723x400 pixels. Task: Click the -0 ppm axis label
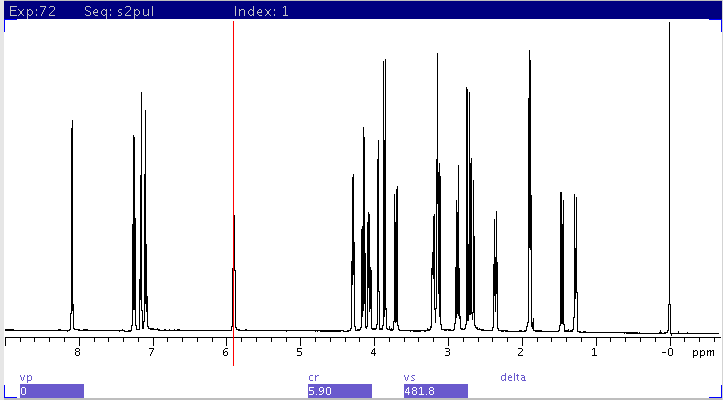tap(667, 353)
